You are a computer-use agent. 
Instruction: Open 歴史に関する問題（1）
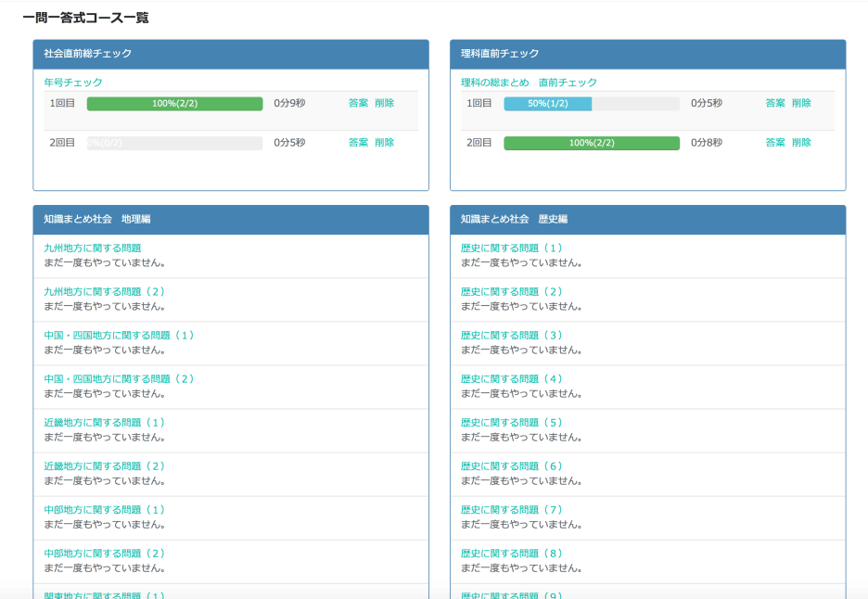[512, 248]
